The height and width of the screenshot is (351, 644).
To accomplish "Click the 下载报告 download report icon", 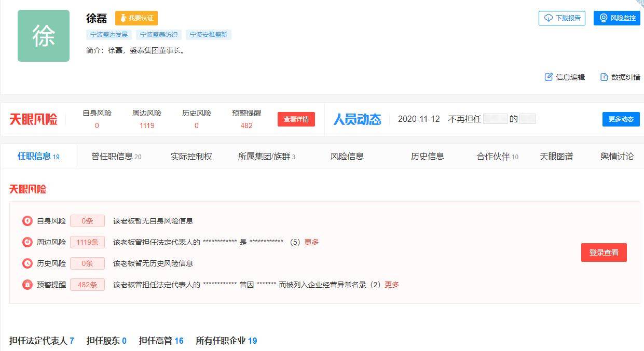I will tap(549, 18).
